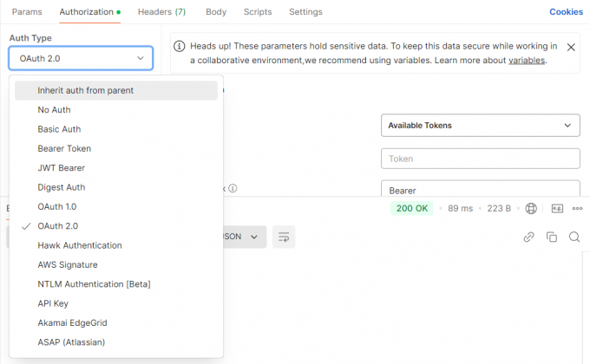This screenshot has height=364, width=590.
Task: Expand the JSON format dropdown
Action: 245,237
